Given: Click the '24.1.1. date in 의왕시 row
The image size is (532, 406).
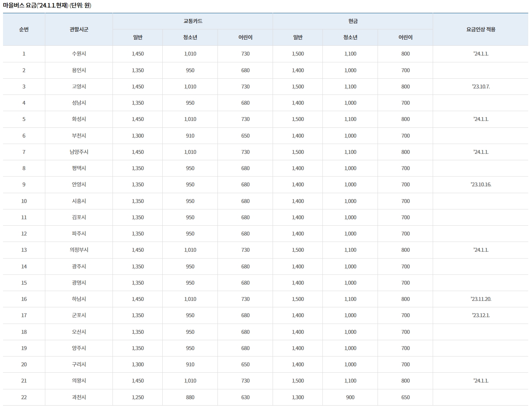Looking at the screenshot, I should click(481, 381).
